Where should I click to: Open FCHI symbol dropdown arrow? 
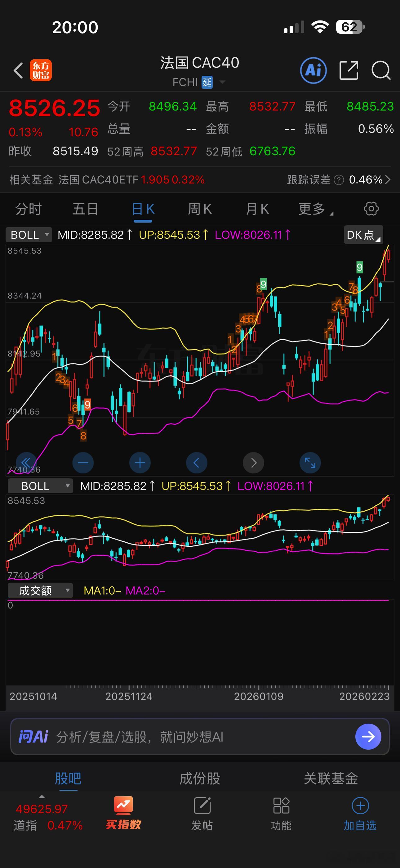click(x=222, y=82)
